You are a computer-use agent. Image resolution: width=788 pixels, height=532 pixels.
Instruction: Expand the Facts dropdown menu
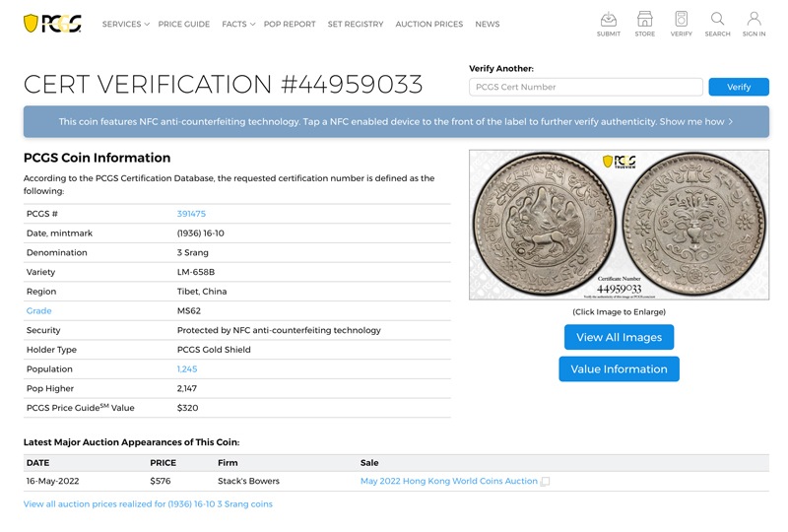coord(237,24)
